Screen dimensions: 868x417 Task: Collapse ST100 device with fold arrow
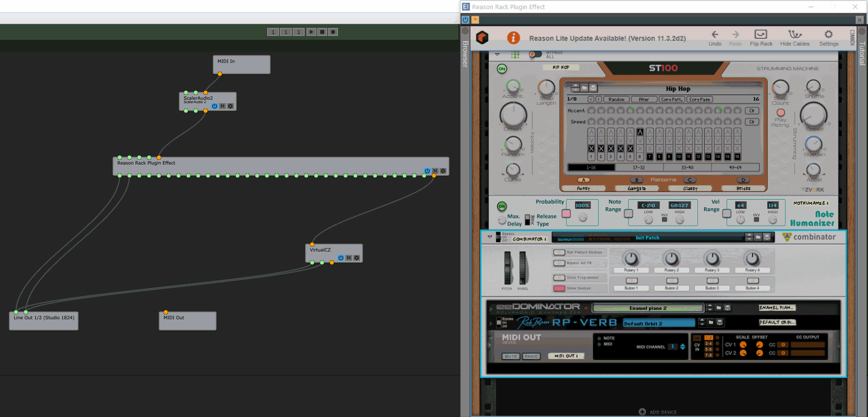(497, 54)
